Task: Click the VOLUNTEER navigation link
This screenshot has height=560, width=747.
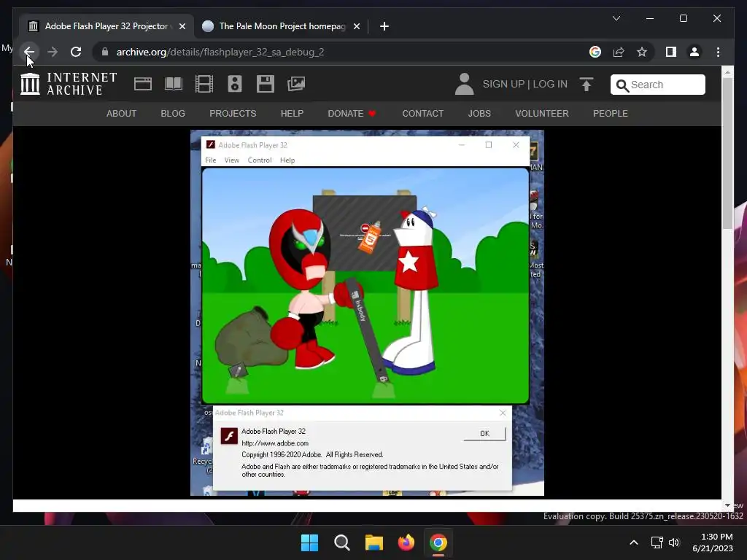Action: pos(542,113)
